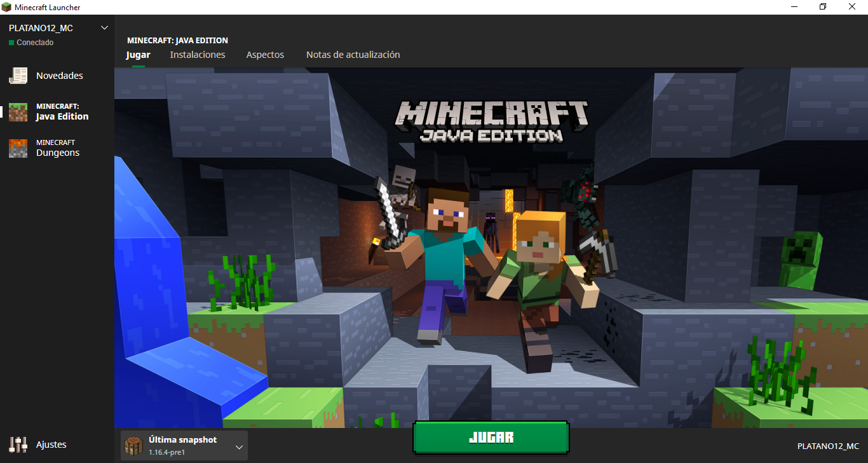Viewport: 868px width, 463px height.
Task: Switch to the Jugar tab
Action: [138, 55]
